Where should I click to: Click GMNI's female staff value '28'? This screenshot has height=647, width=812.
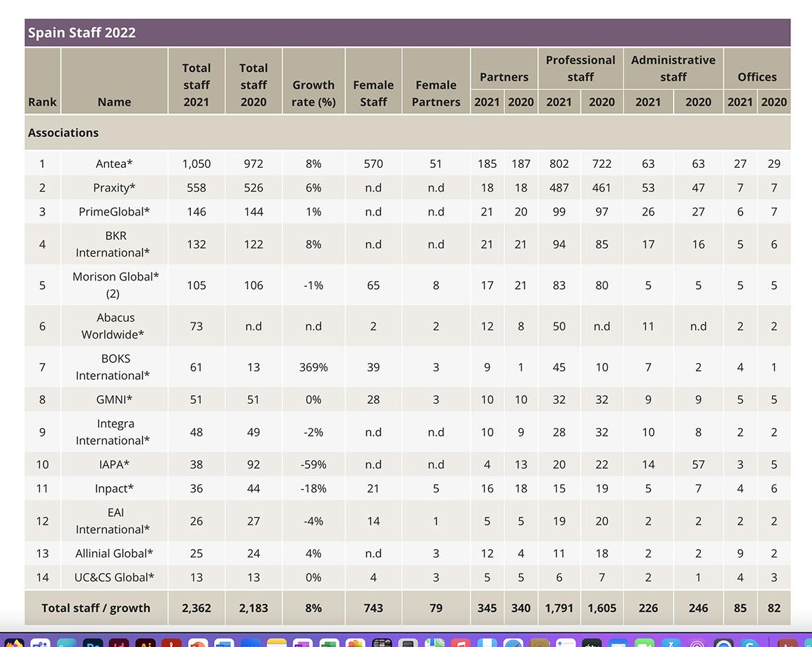tap(373, 399)
